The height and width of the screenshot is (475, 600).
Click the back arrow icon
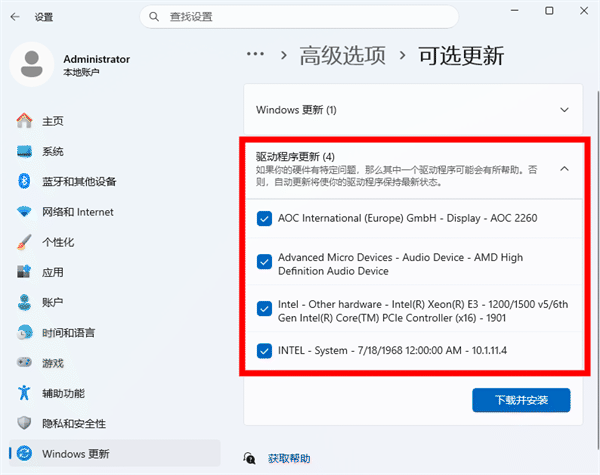tap(15, 17)
